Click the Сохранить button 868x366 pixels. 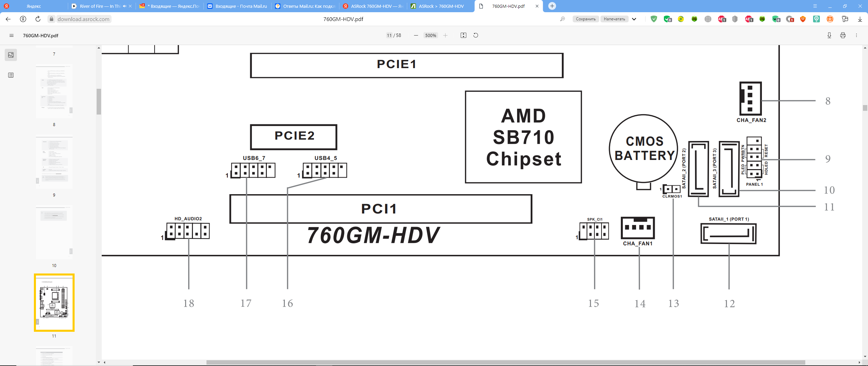click(586, 19)
